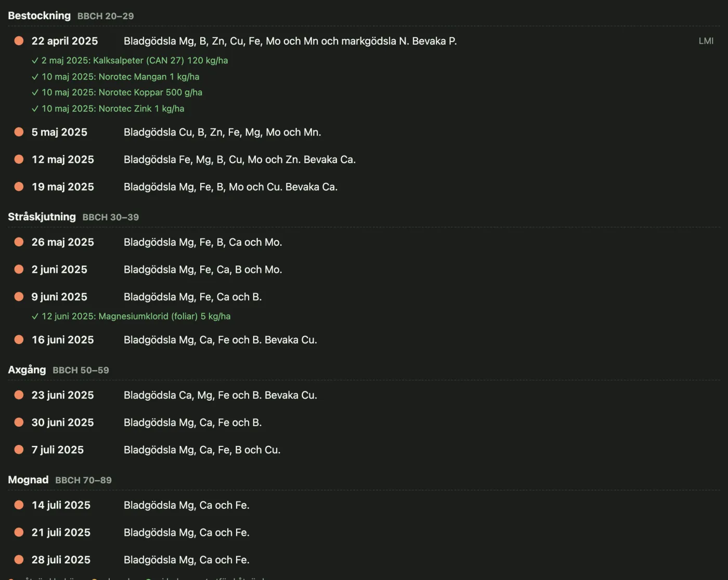This screenshot has width=728, height=580.
Task: Select the date 21 juli 2025
Action: click(x=61, y=532)
